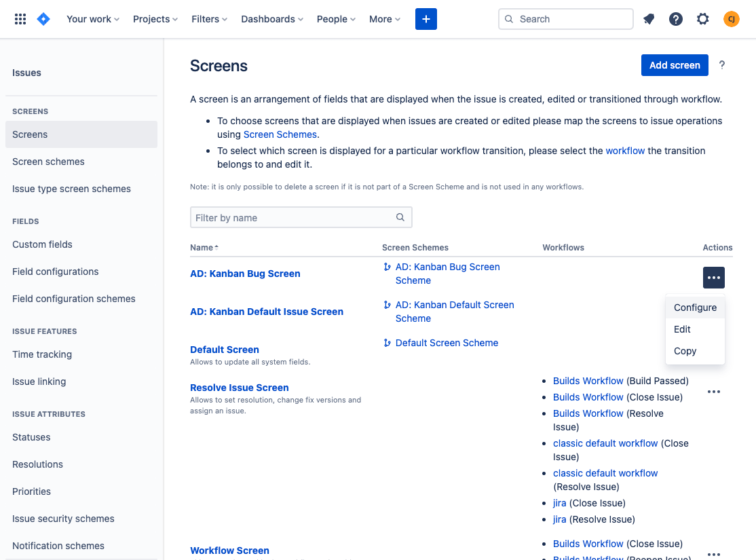Open classic default workflow (Resolve Issue) link
Screen dimensions: 756x560
605,474
